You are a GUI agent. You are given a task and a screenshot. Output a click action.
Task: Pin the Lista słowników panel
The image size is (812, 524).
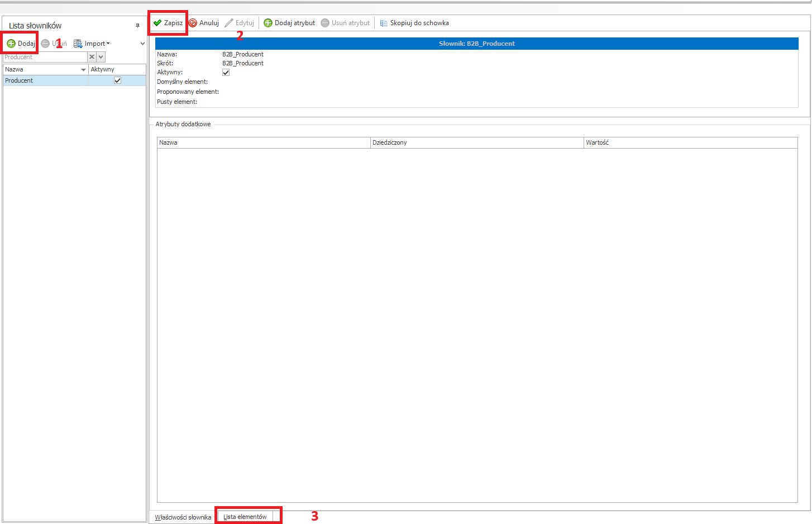[137, 26]
